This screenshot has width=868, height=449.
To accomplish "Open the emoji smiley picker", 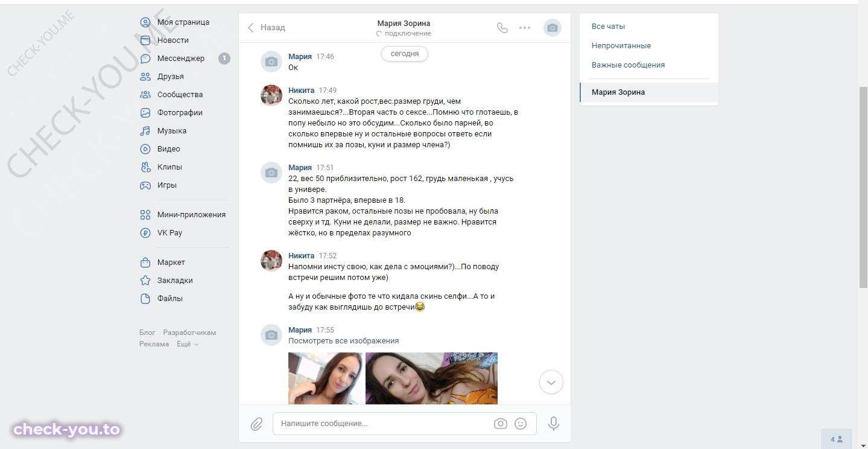I will click(x=521, y=424).
